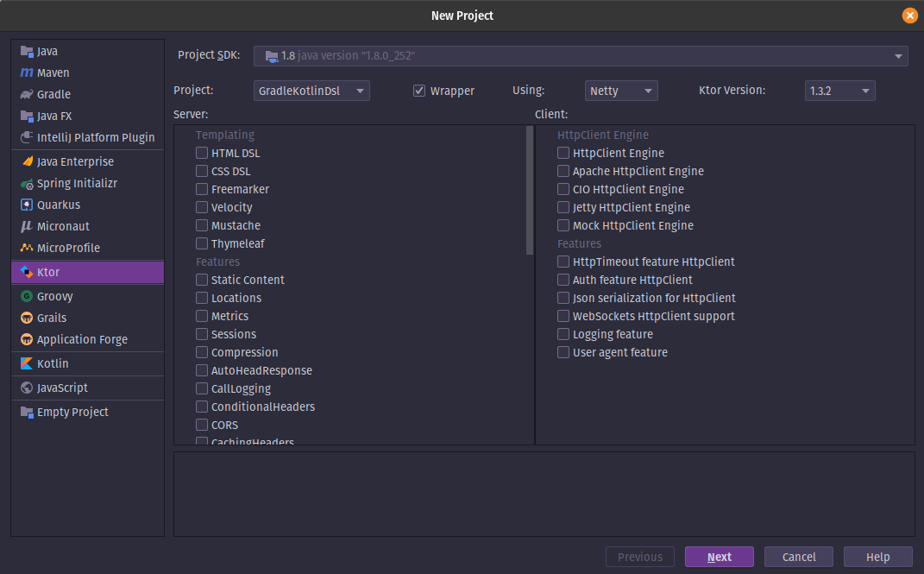The width and height of the screenshot is (924, 574).
Task: Click the Server features list scrollbar
Action: coord(530,191)
